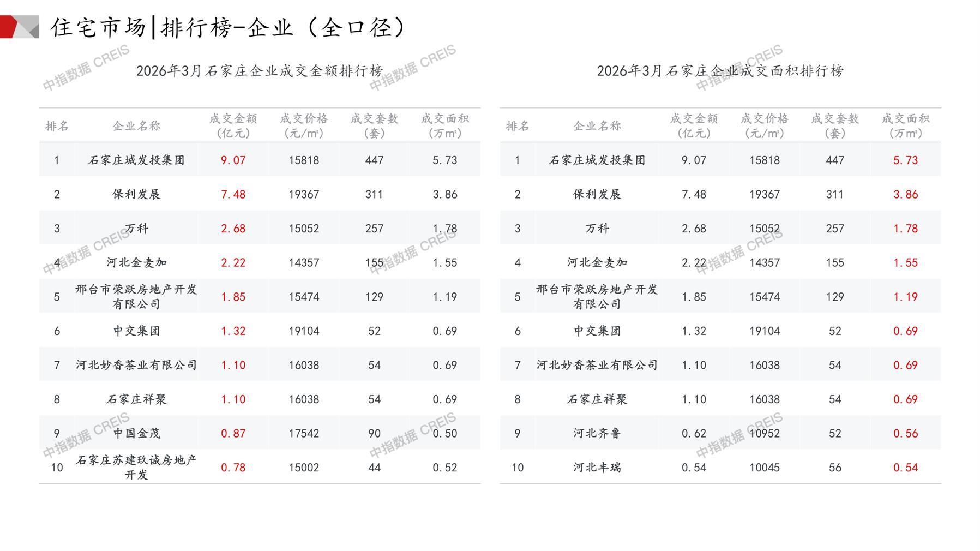Select the 企业成交面积排行榜 table heading
Screen dimensions: 980x551
tap(720, 71)
